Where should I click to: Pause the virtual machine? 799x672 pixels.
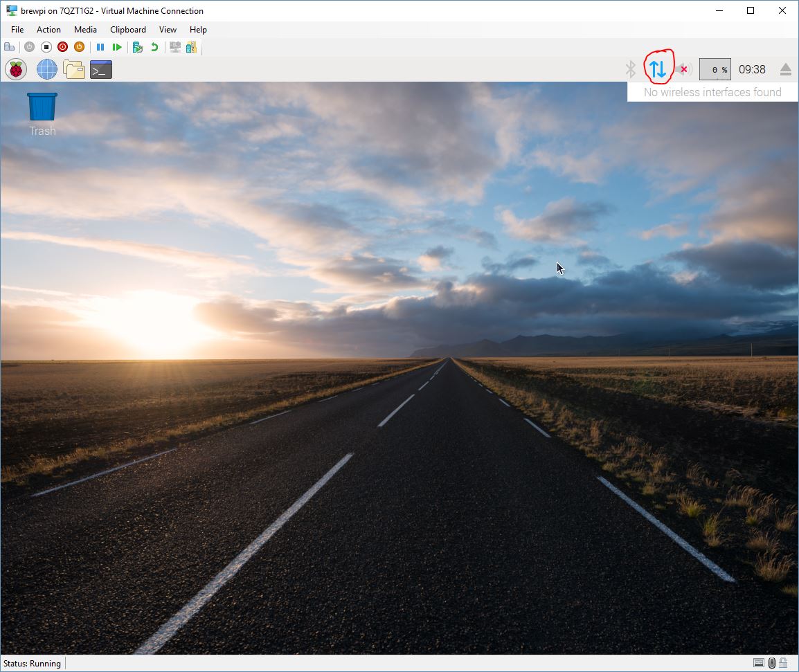(x=100, y=47)
